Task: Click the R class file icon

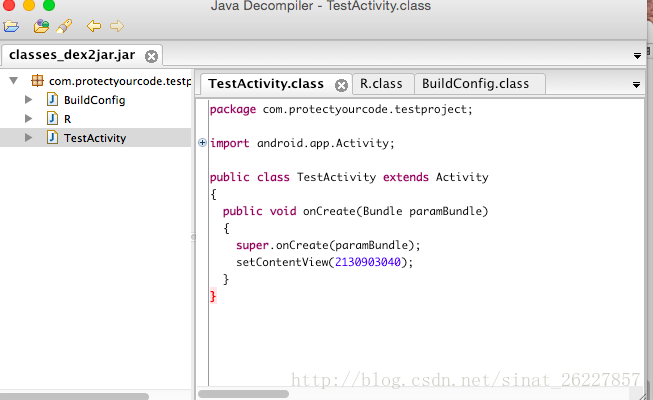Action: click(x=53, y=119)
